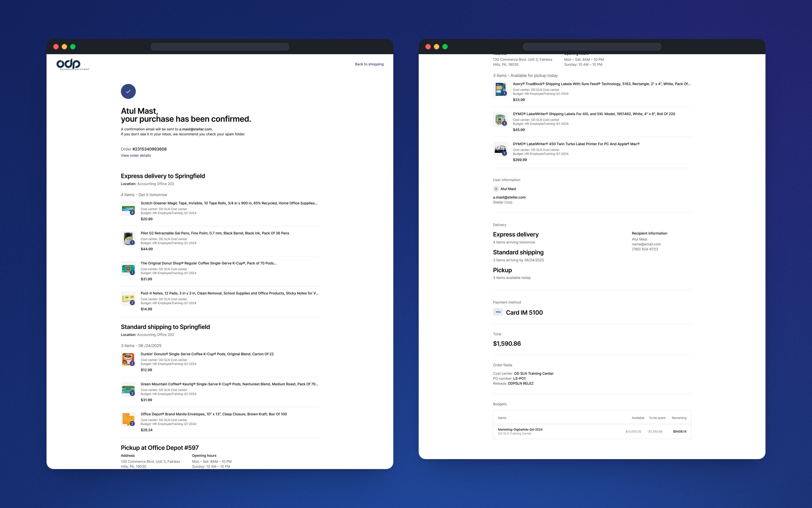Click the recipient phone (780) 824-6723
Screen dimensions: 812x508
[x=645, y=249]
